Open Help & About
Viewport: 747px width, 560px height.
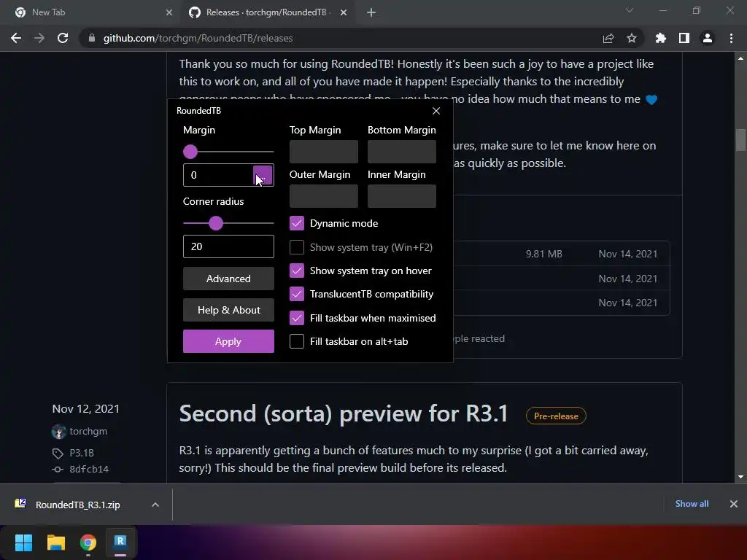228,310
